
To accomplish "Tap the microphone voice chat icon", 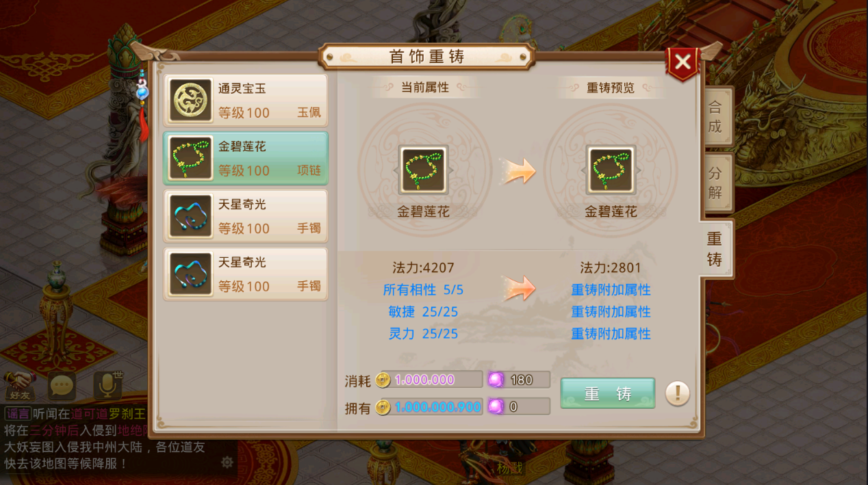I will 107,386.
